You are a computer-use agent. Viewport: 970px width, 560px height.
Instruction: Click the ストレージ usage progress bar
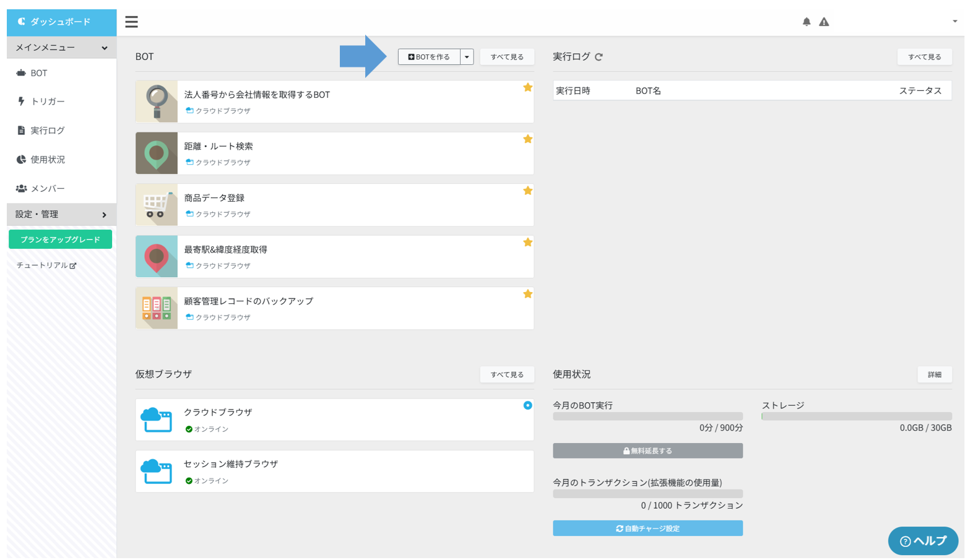(857, 416)
